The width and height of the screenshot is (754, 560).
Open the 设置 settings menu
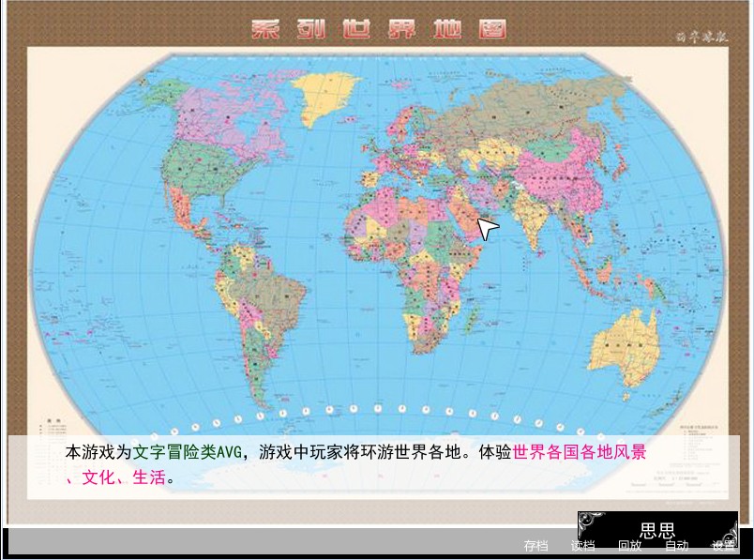point(724,546)
